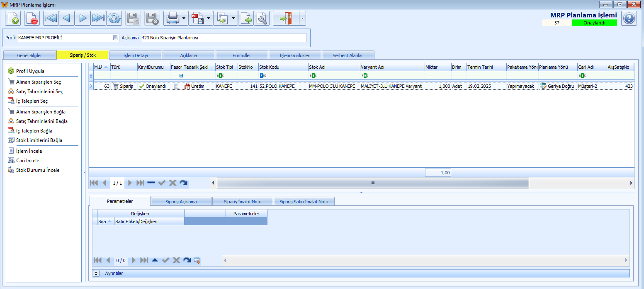This screenshot has width=644, height=289.
Task: Expand the Ayrıntılar section
Action: (96, 273)
